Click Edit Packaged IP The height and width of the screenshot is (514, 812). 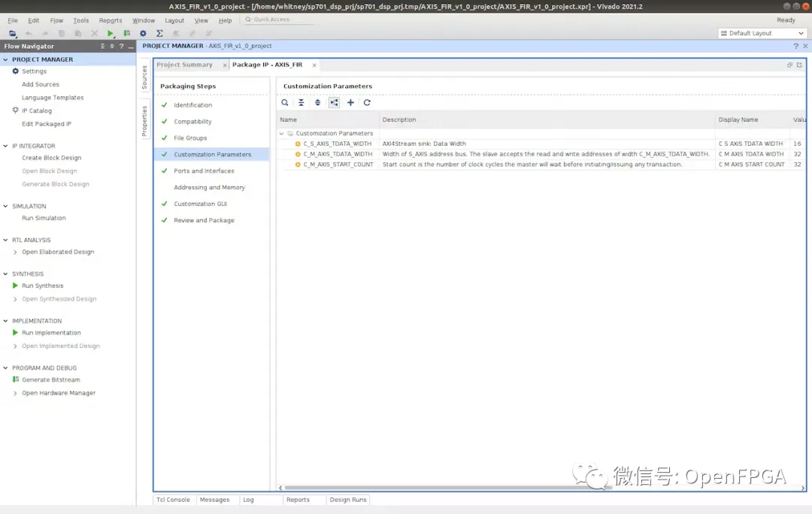pyautogui.click(x=47, y=124)
